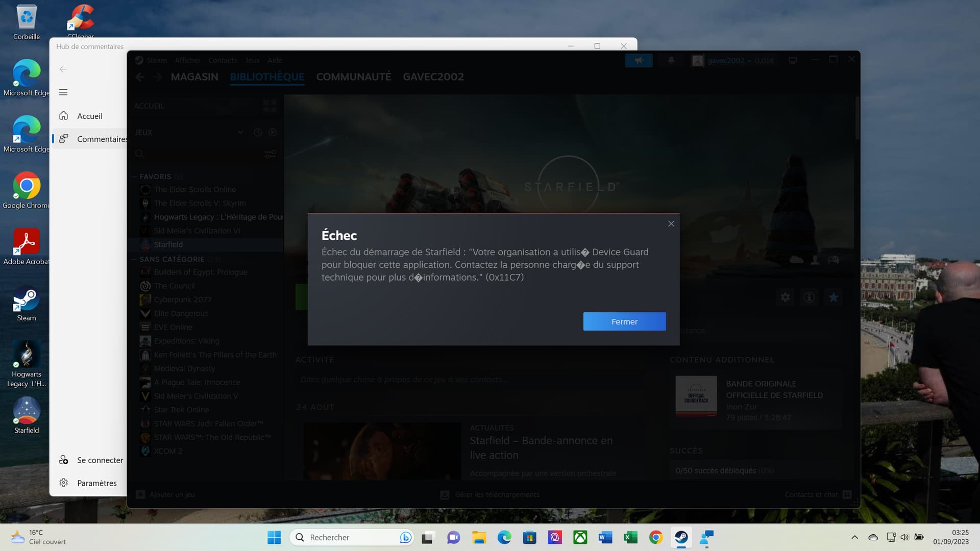
Task: Open Starfield game info icon
Action: [809, 297]
